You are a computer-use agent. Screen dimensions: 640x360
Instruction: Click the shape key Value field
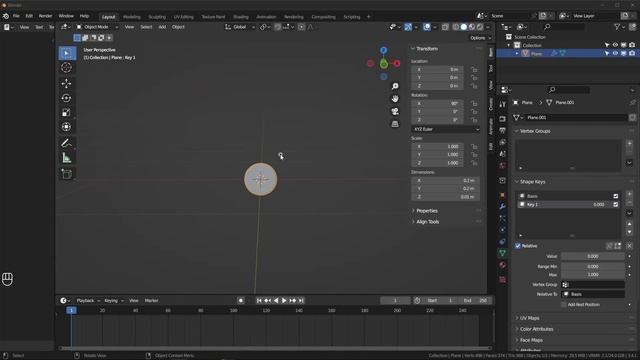(592, 256)
